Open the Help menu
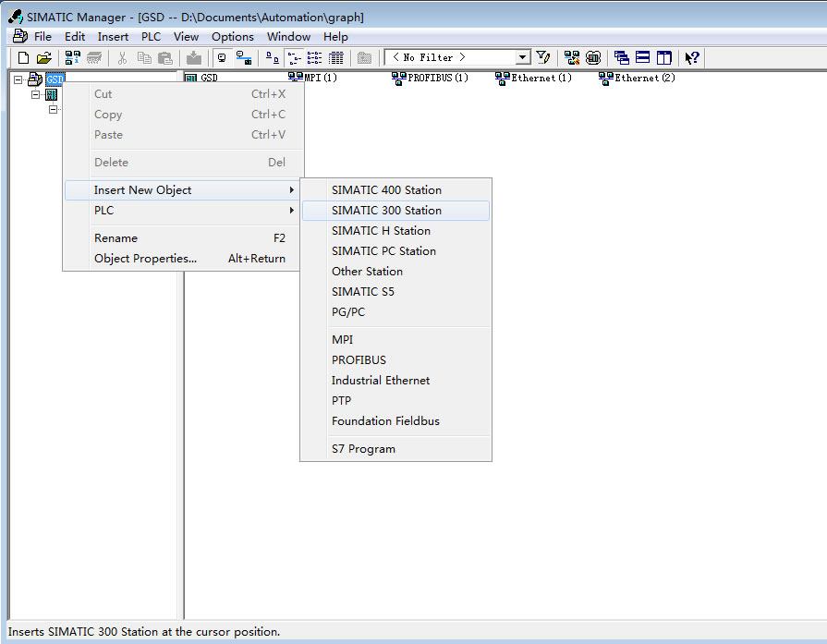The width and height of the screenshot is (827, 644). pyautogui.click(x=335, y=36)
